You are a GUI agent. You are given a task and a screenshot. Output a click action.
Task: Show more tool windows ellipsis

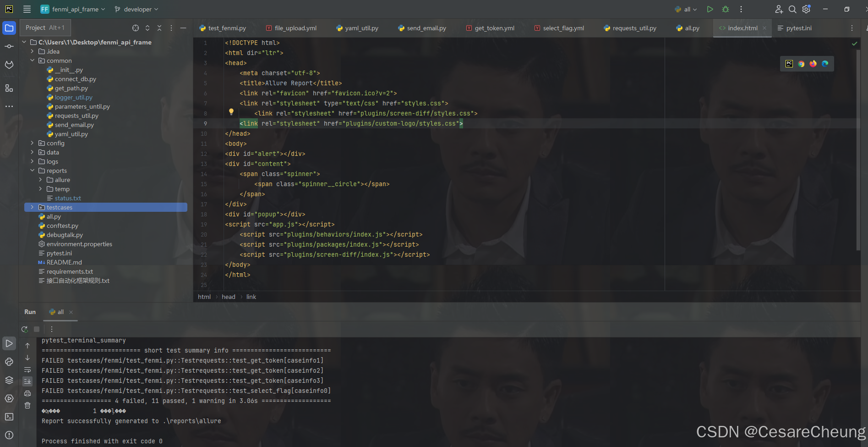(9, 106)
